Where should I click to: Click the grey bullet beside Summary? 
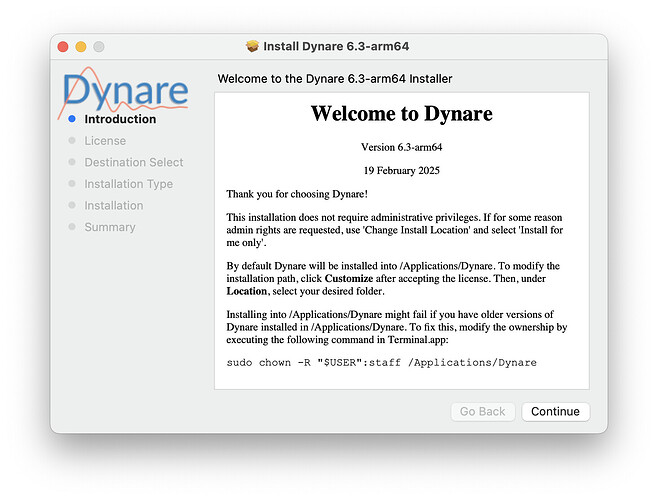72,227
